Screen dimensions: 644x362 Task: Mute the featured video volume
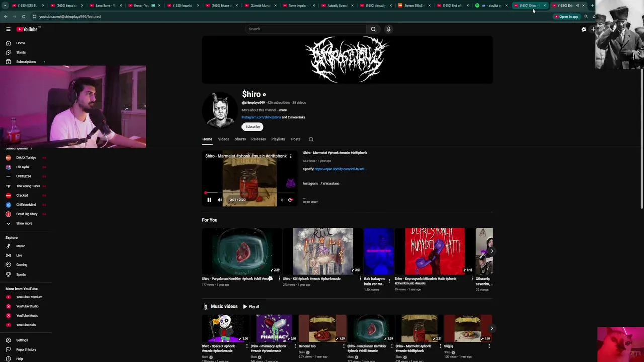tap(220, 200)
